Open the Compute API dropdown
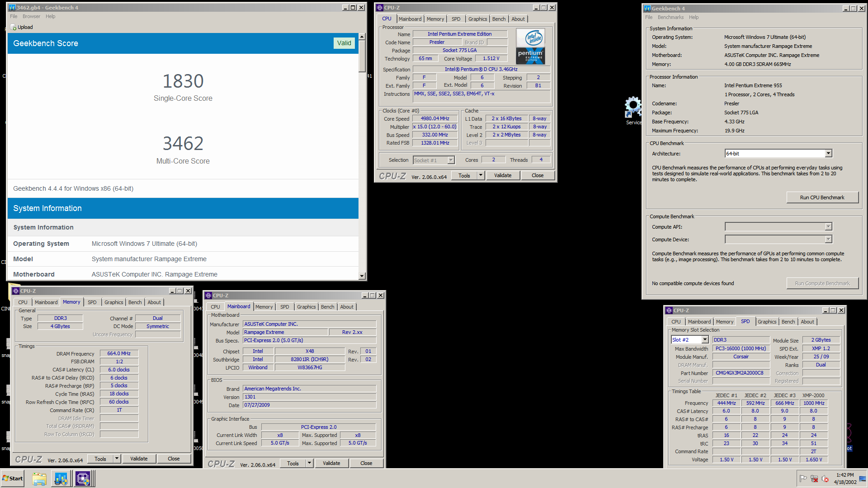Image resolution: width=868 pixels, height=488 pixels. [828, 227]
